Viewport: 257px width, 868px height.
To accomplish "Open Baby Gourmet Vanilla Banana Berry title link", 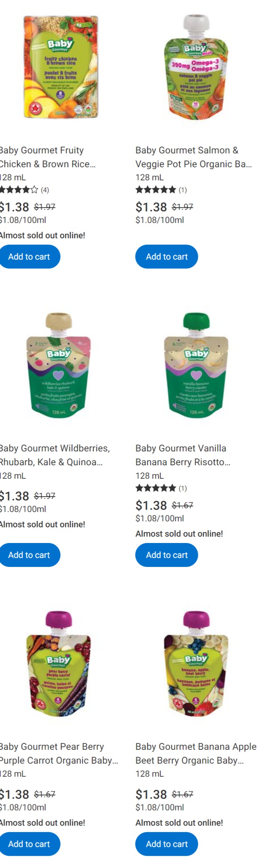I will [183, 455].
